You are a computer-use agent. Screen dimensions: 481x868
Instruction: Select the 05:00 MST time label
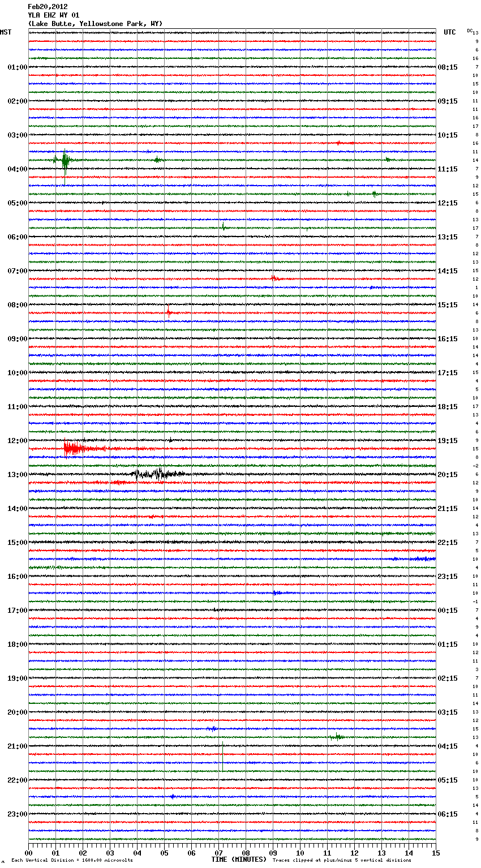click(x=18, y=203)
